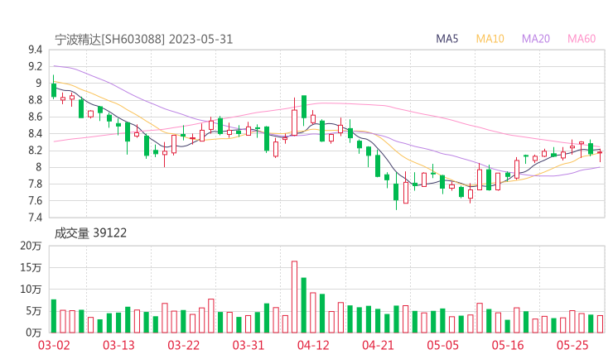The image size is (613, 364).
Task: Click the MA10 legend label
Action: [490, 39]
